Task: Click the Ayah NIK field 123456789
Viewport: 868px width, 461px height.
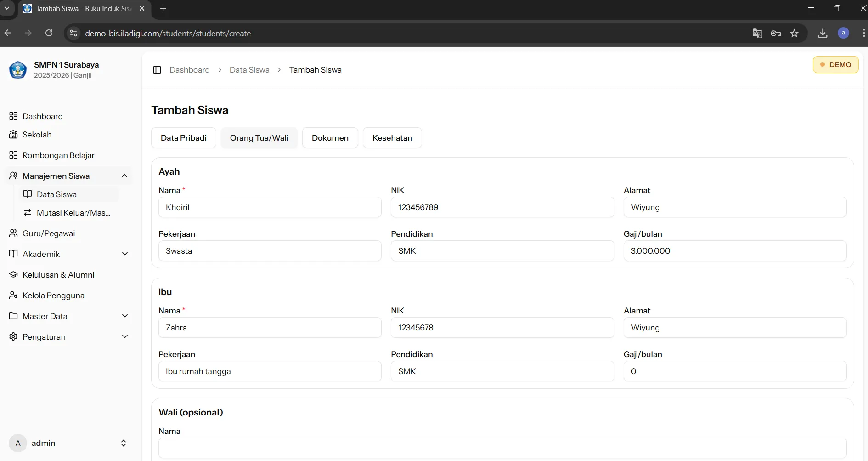Action: 502,207
